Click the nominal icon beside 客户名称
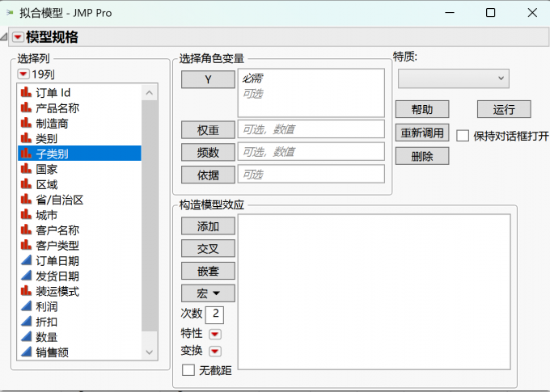This screenshot has width=550, height=392. [26, 230]
